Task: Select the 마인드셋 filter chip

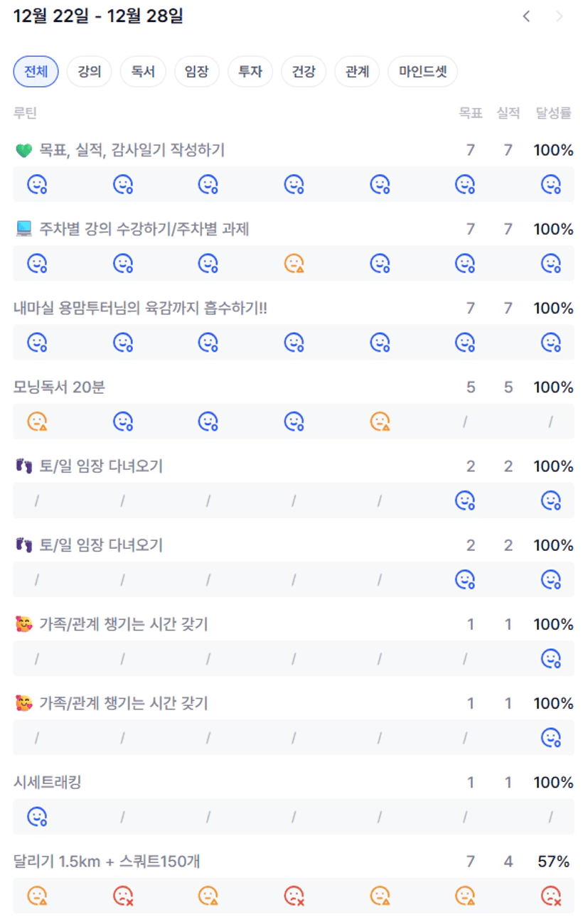Action: (422, 72)
